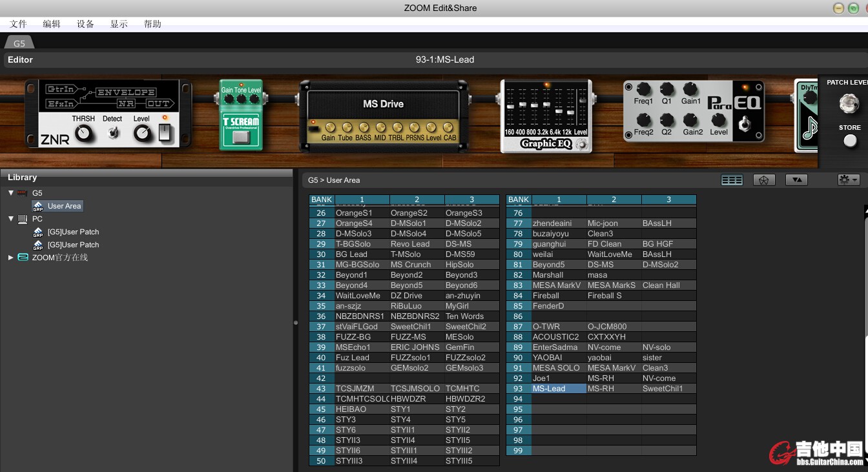Screen dimensions: 868x472
Task: Click the up/down sort button
Action: [x=796, y=180]
